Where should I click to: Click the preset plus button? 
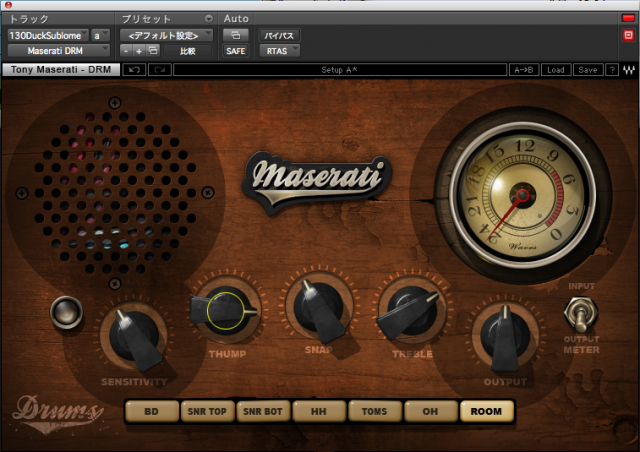[x=139, y=51]
